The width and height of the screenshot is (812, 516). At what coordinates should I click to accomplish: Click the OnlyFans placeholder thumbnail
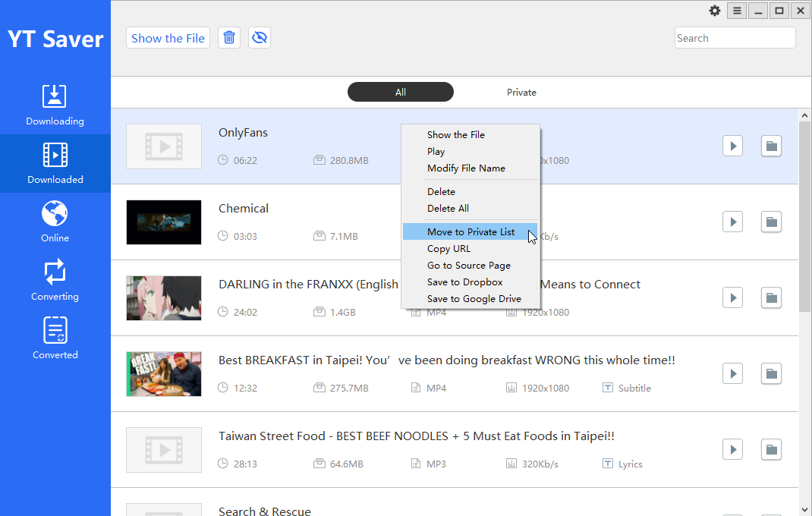pos(164,146)
